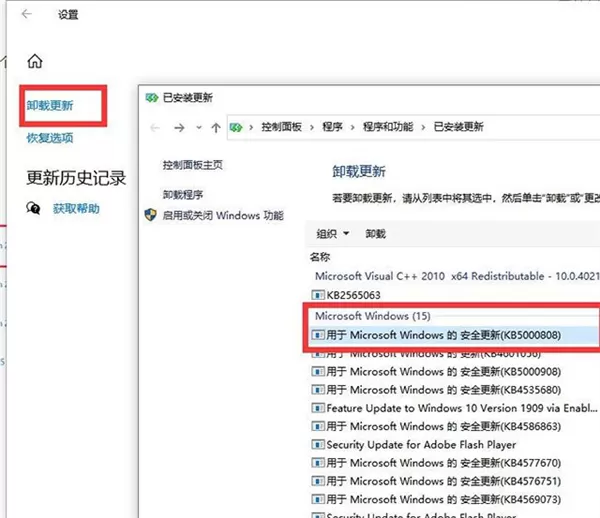Click the 卸载 toolbar button
Screen dimensions: 600x518
click(375, 234)
